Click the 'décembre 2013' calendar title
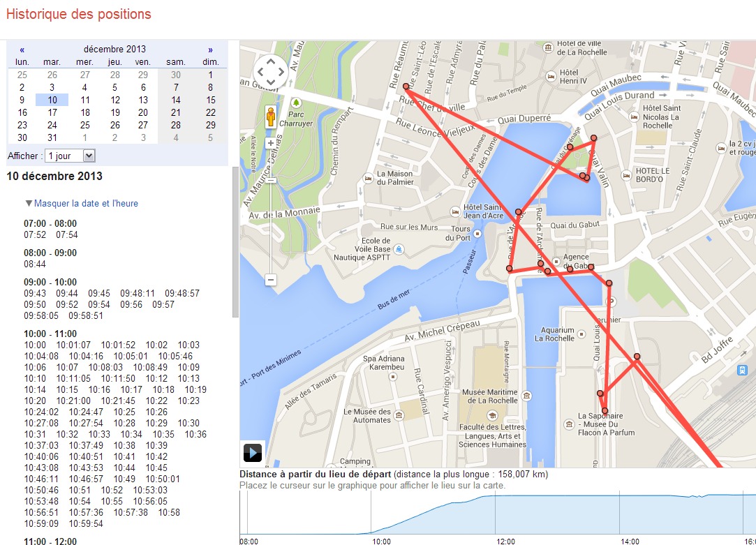 [x=114, y=49]
